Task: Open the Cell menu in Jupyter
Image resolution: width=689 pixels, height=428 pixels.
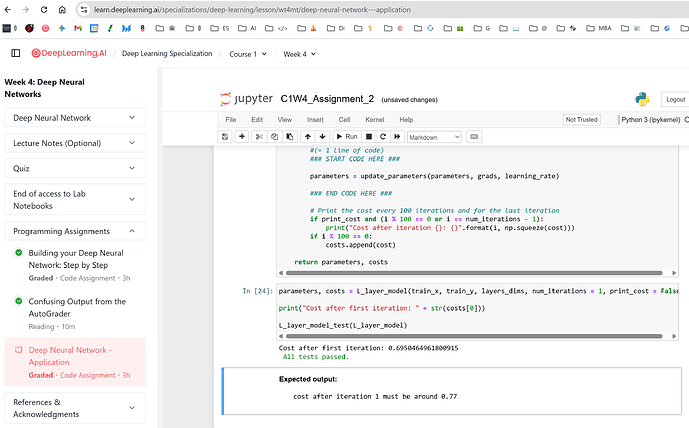Action: [344, 119]
